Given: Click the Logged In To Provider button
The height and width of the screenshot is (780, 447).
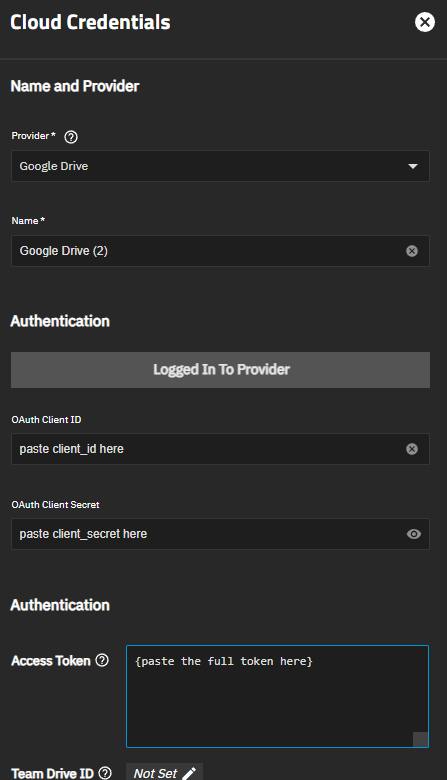Looking at the screenshot, I should click(220, 370).
